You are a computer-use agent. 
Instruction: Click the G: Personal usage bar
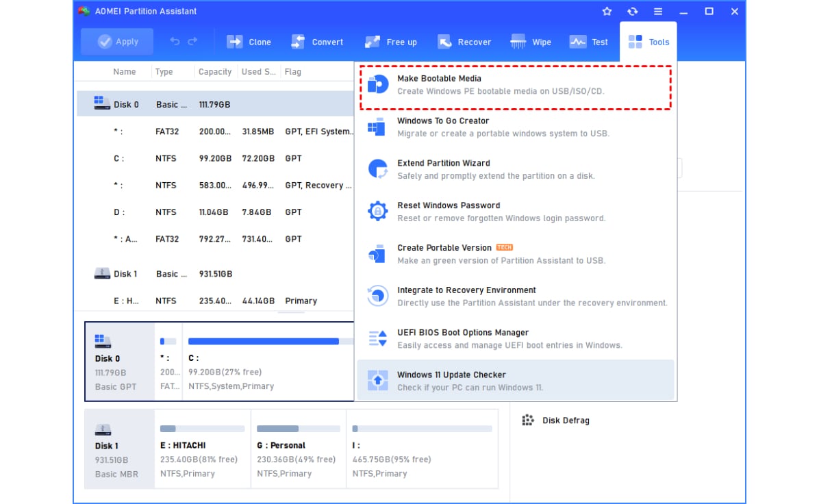(299, 428)
